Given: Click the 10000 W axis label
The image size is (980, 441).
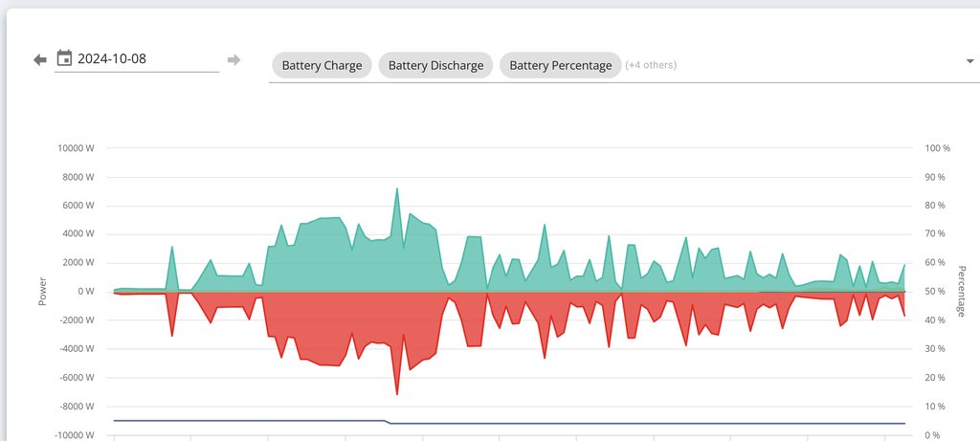Looking at the screenshot, I should click(x=77, y=148).
